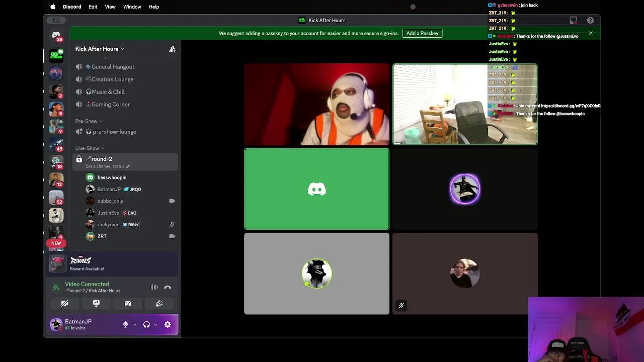644x362 pixels.
Task: Click the share your screen icon
Action: point(96,303)
